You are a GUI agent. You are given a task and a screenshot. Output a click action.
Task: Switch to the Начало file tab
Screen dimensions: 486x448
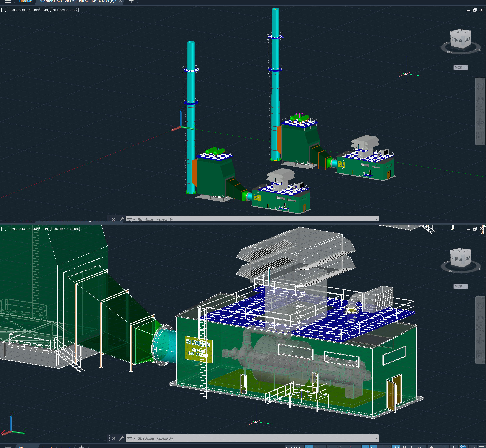click(x=25, y=2)
